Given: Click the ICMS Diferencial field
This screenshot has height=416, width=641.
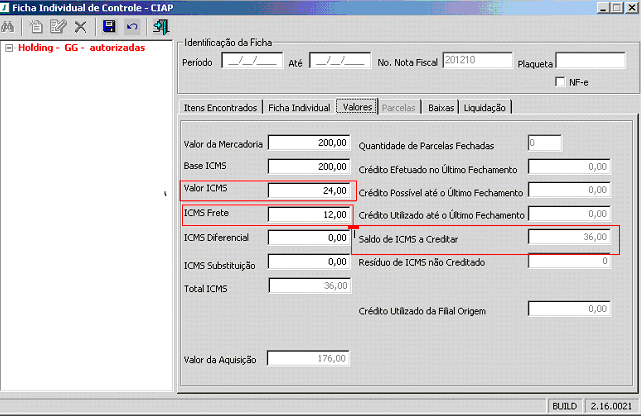Looking at the screenshot, I should [309, 238].
